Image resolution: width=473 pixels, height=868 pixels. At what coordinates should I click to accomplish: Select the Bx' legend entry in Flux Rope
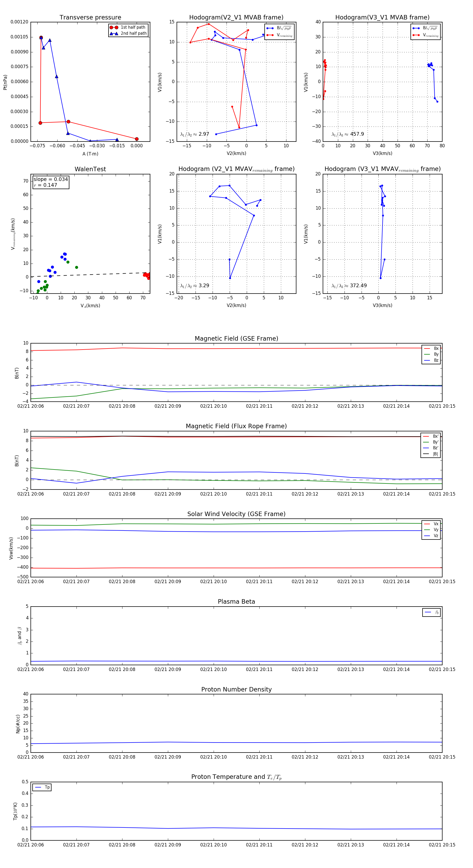tap(431, 436)
